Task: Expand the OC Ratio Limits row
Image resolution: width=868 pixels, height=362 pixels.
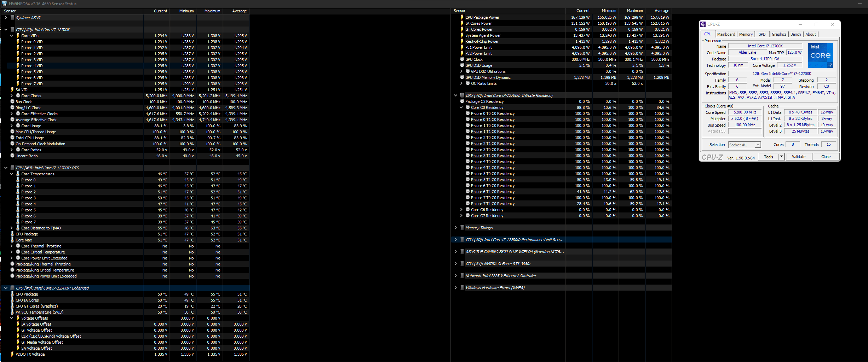Action: (x=461, y=83)
